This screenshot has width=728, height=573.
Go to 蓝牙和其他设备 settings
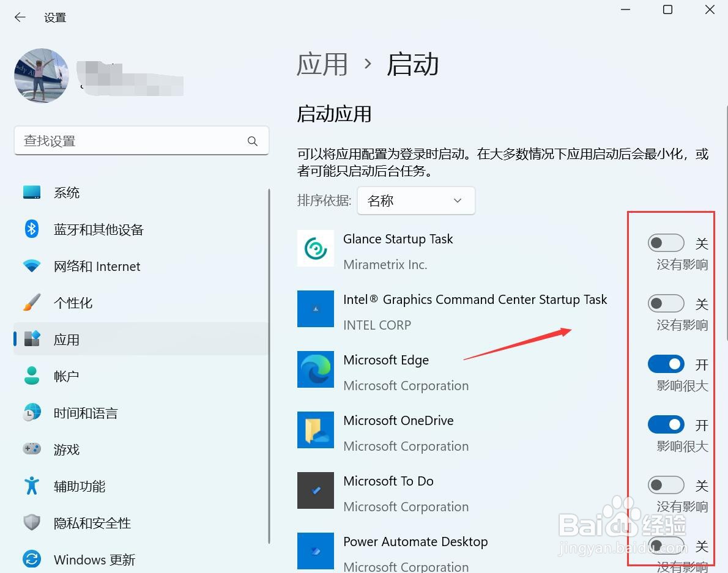[x=141, y=229]
